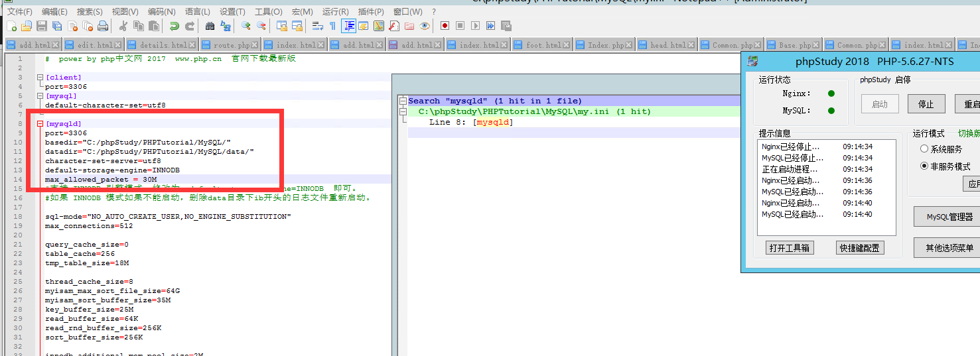
Task: Cut selection with scissors icon
Action: pos(123,26)
